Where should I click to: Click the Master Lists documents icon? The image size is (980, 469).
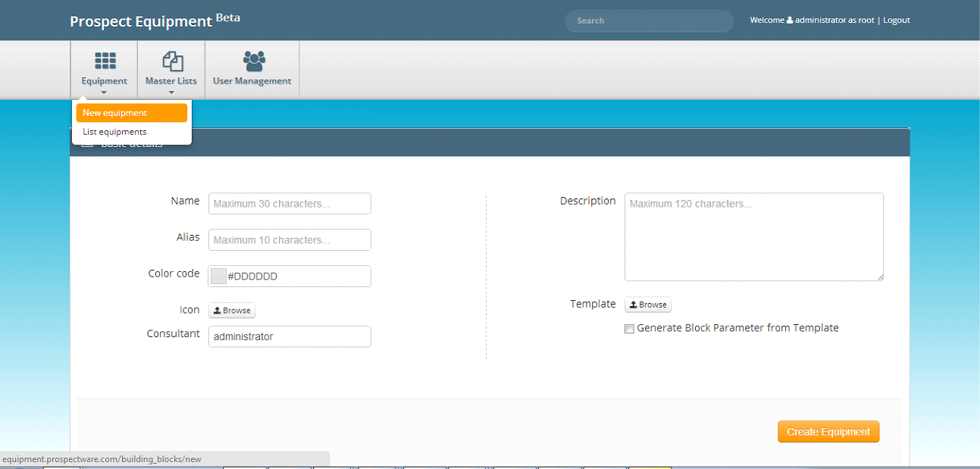click(x=173, y=61)
